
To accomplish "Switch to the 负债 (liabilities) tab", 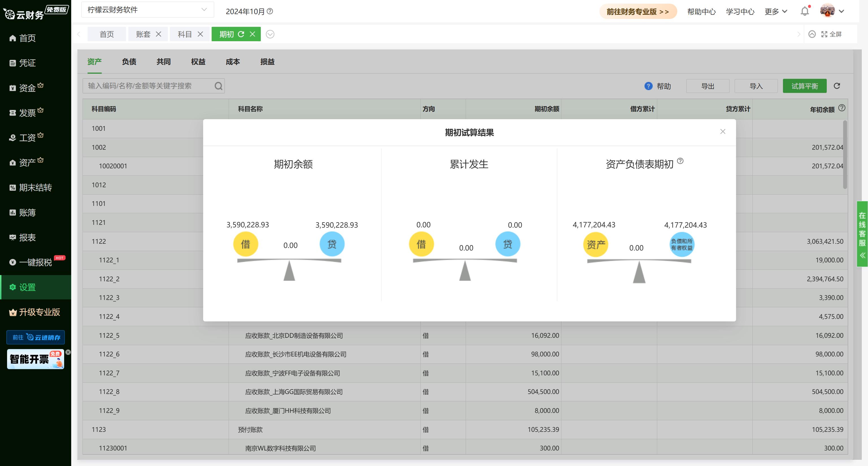I will click(x=129, y=62).
